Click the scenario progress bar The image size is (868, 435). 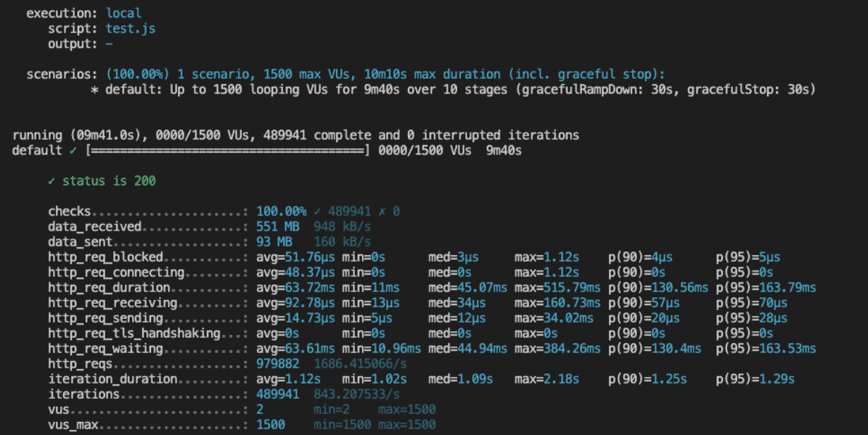[227, 150]
